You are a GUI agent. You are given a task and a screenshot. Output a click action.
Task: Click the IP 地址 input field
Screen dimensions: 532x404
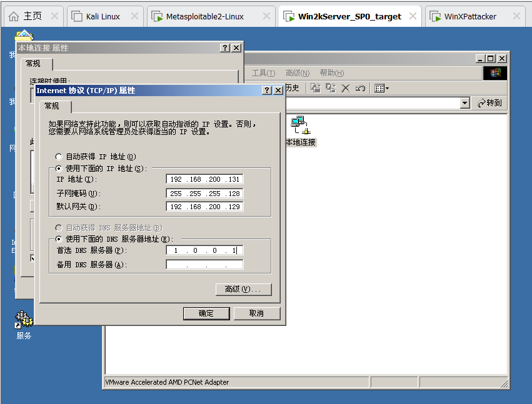204,179
